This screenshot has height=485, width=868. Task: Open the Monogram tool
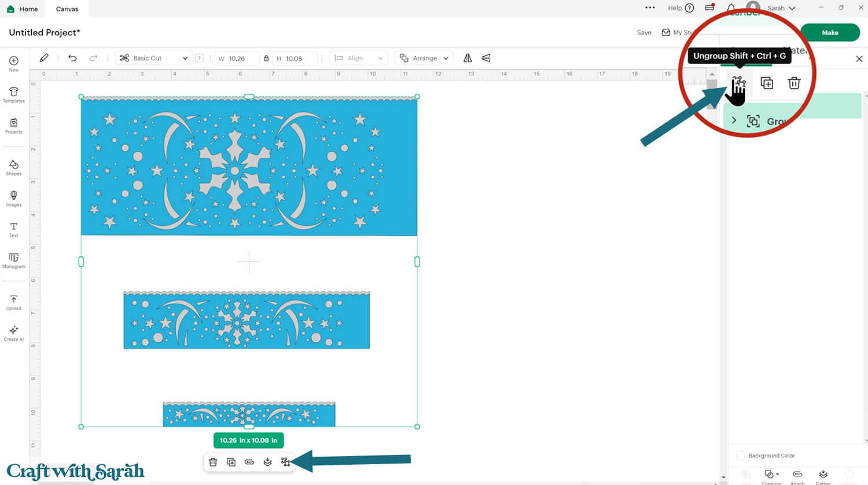(x=14, y=260)
